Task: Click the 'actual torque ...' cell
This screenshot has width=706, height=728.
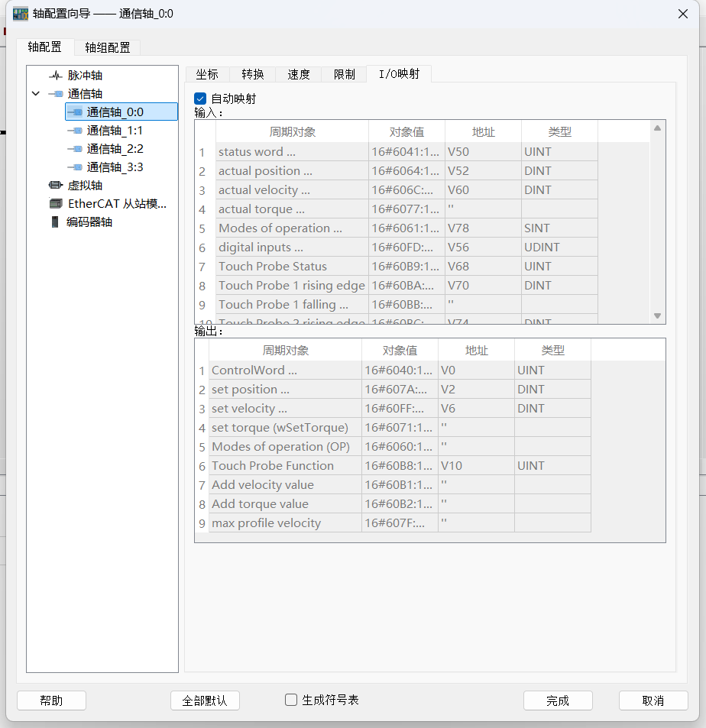Action: pos(292,209)
